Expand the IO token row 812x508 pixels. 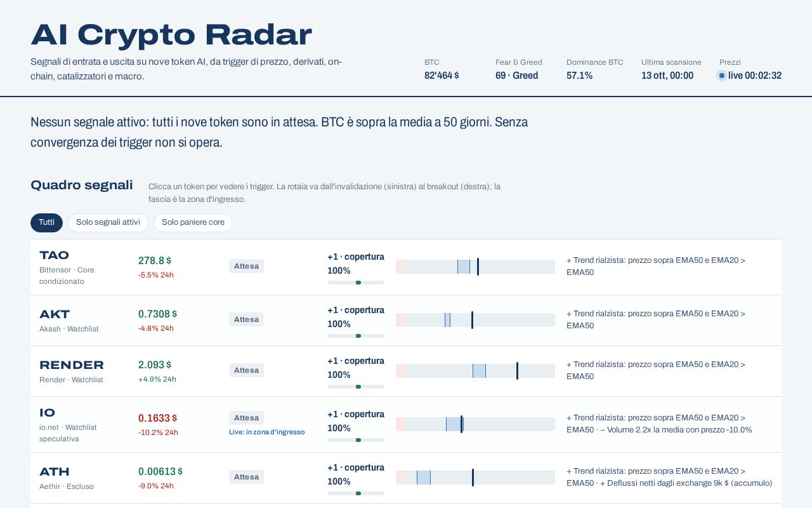pyautogui.click(x=406, y=425)
